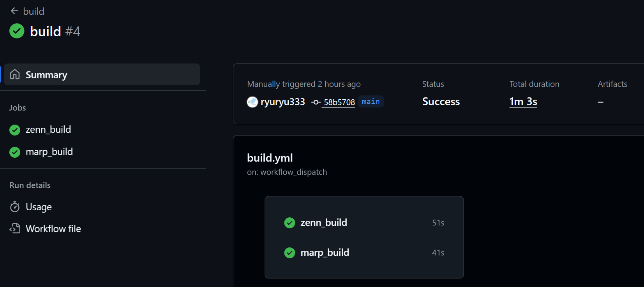Image resolution: width=644 pixels, height=287 pixels.
Task: Click the green check next to zenn_build in Jobs
Action: click(15, 130)
